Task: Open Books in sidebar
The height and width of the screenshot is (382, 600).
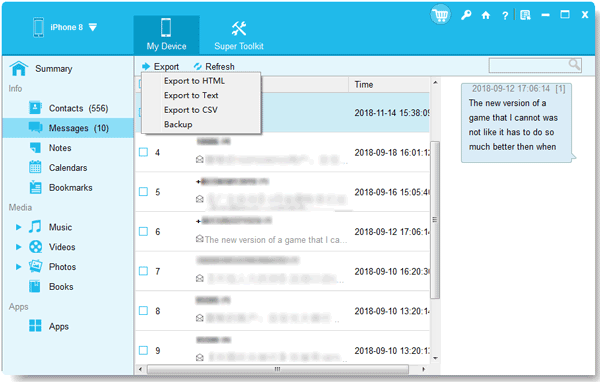Action: 61,287
